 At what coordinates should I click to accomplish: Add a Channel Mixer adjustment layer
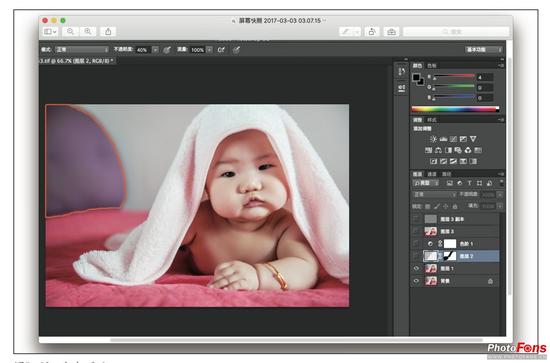(x=468, y=150)
